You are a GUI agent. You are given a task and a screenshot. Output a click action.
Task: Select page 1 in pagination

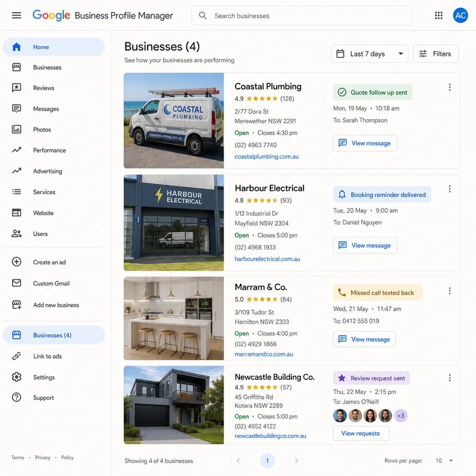click(x=268, y=461)
